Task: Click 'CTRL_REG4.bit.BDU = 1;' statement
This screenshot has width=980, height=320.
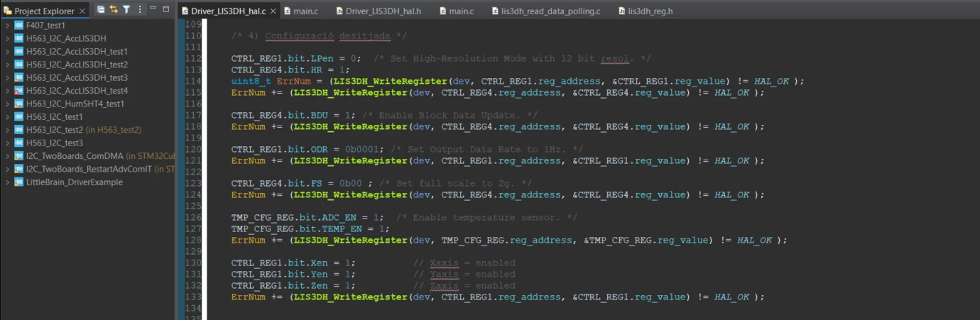Action: (x=293, y=115)
